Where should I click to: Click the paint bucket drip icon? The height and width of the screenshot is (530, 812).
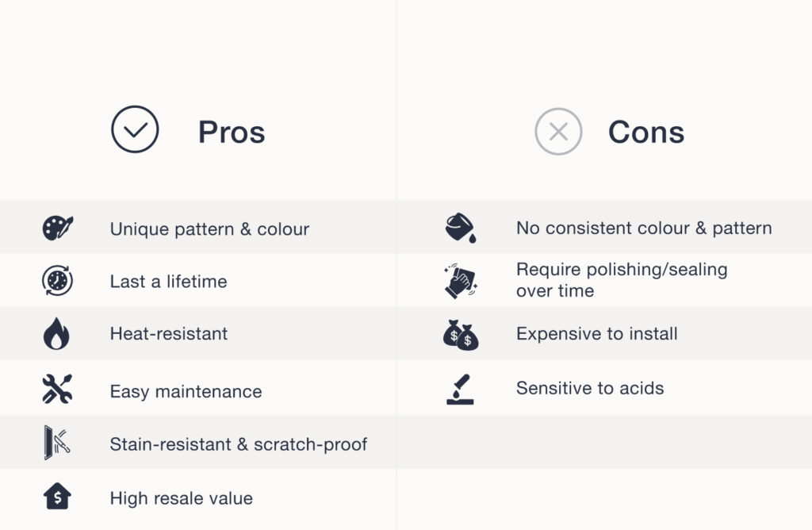click(x=461, y=229)
